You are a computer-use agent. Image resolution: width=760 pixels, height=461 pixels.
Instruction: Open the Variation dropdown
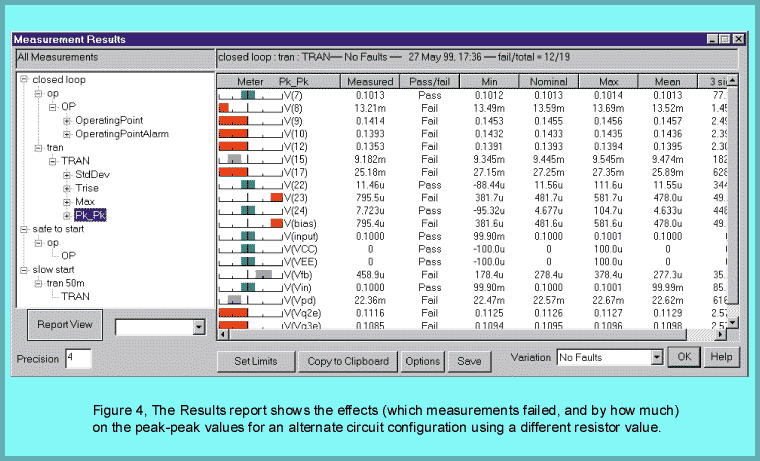[x=657, y=356]
